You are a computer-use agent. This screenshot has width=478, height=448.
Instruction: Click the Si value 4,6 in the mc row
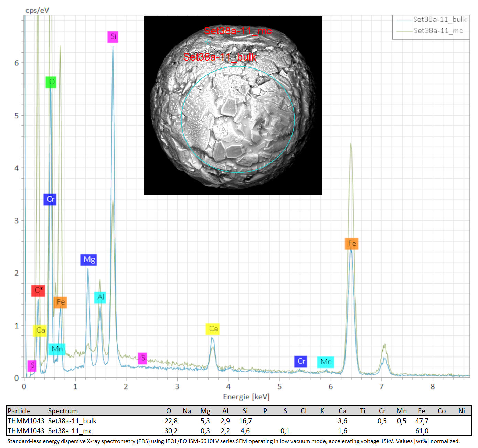pos(245,431)
